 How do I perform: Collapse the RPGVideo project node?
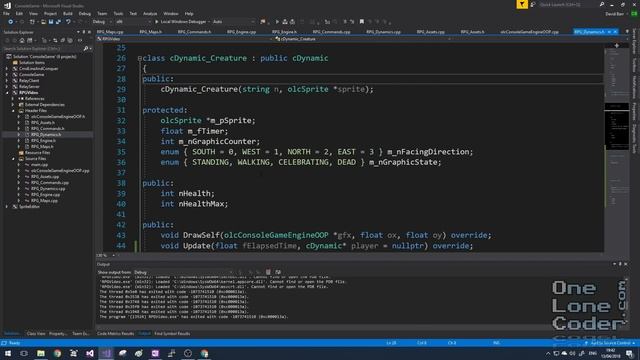(7, 93)
